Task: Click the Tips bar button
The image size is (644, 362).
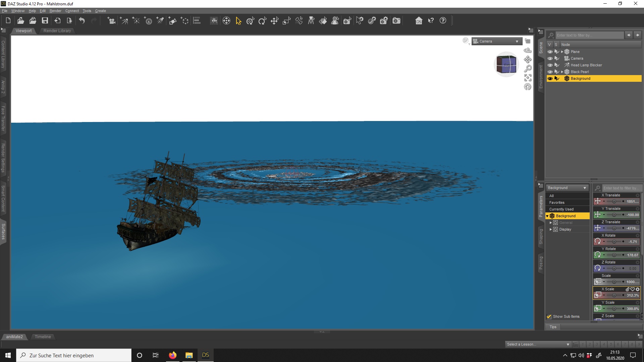Action: coord(553,327)
